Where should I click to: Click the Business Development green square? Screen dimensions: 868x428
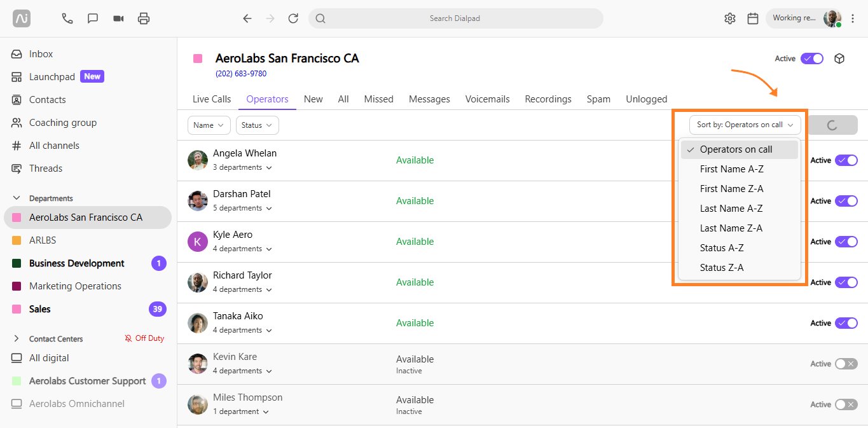point(17,263)
